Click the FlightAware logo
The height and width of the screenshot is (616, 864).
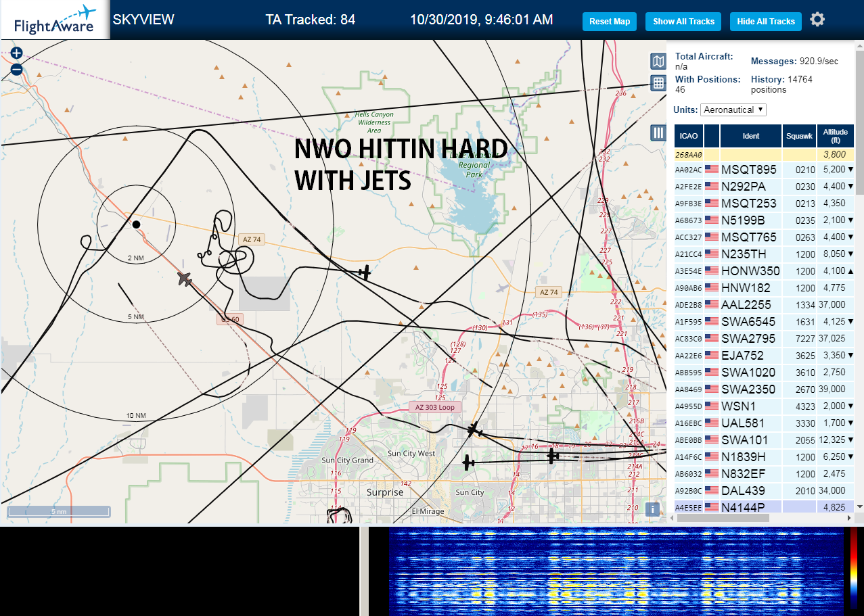click(x=55, y=20)
